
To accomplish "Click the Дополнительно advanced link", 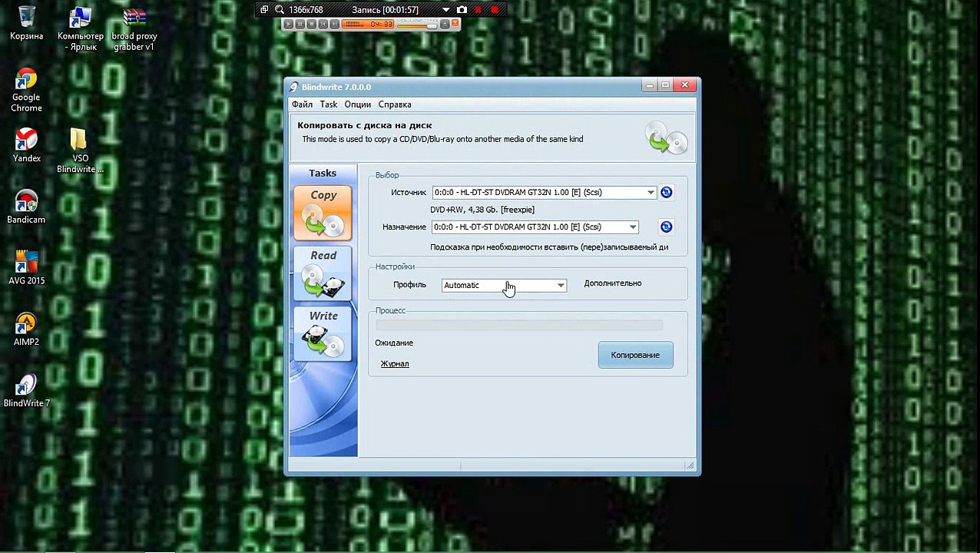I will 612,283.
